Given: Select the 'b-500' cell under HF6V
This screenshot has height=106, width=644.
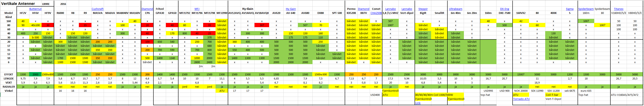Looking at the screenshot, I should coord(35,38).
